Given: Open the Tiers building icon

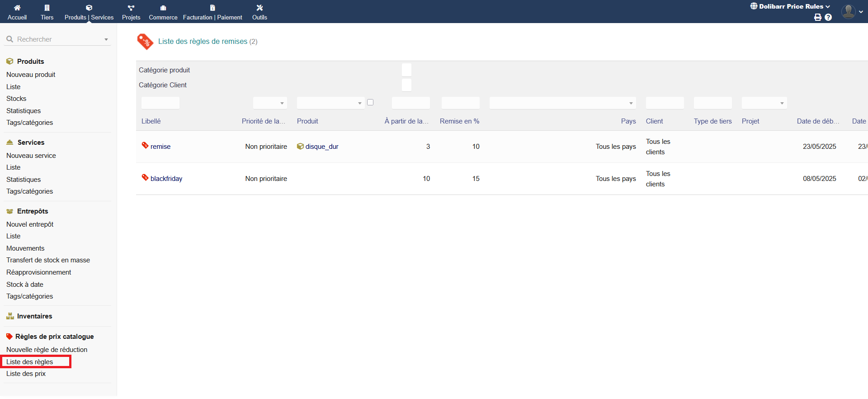Looking at the screenshot, I should tap(47, 8).
